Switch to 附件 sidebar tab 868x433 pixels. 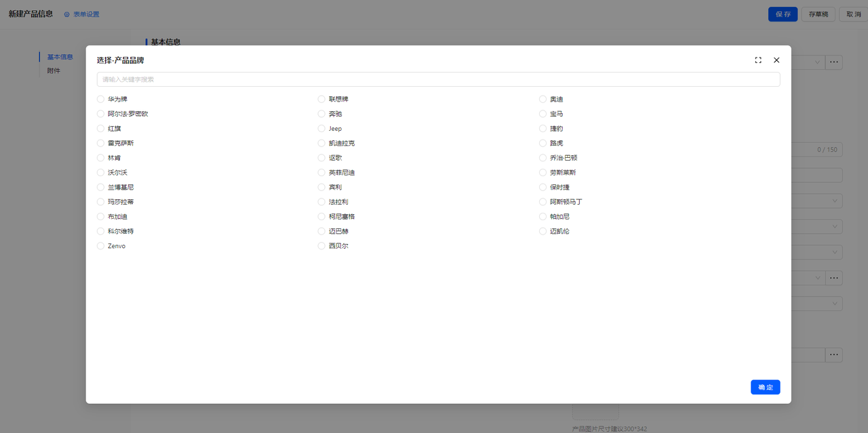54,70
